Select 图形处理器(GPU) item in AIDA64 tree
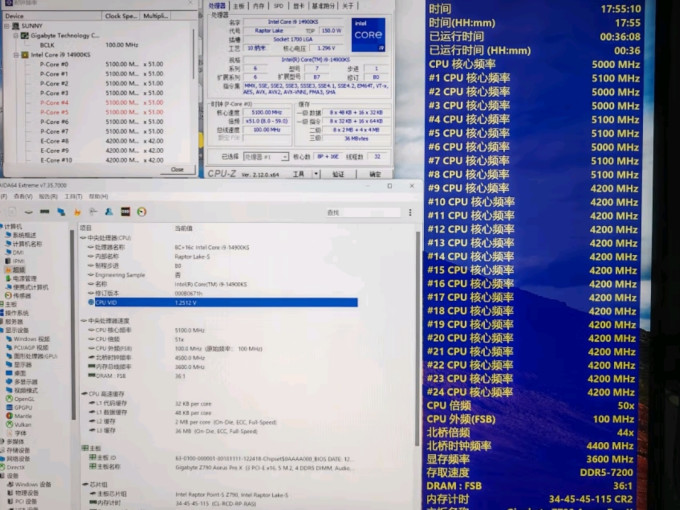Image resolution: width=680 pixels, height=510 pixels. click(32, 356)
